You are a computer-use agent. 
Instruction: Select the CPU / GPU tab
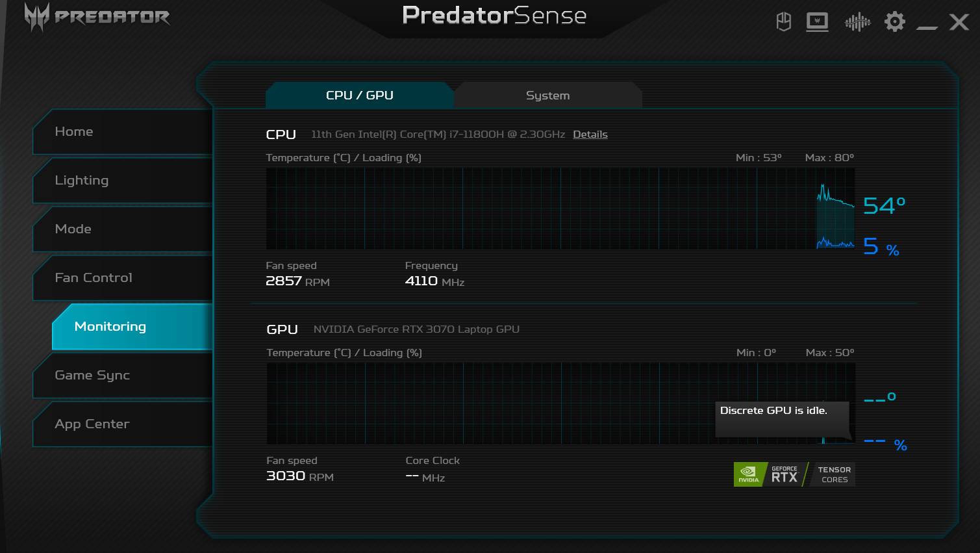[x=359, y=96]
